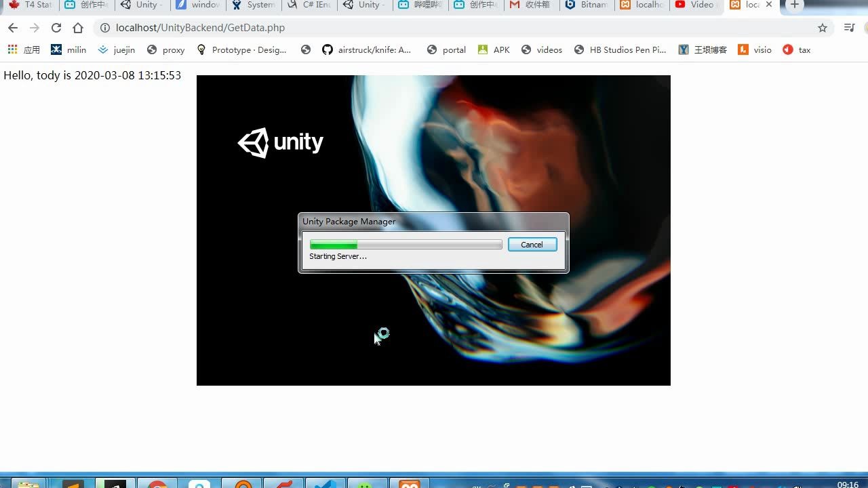868x488 pixels.
Task: Bookmark this page with the star
Action: (x=823, y=28)
